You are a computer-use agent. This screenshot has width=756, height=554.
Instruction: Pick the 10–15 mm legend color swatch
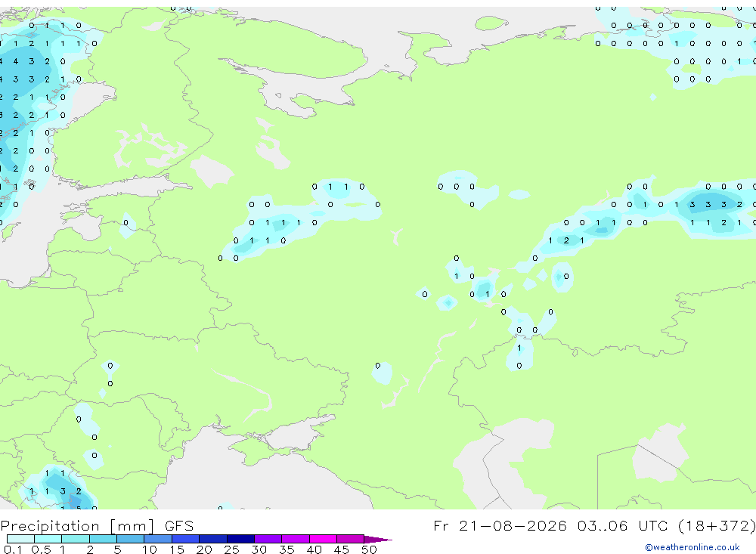click(158, 539)
